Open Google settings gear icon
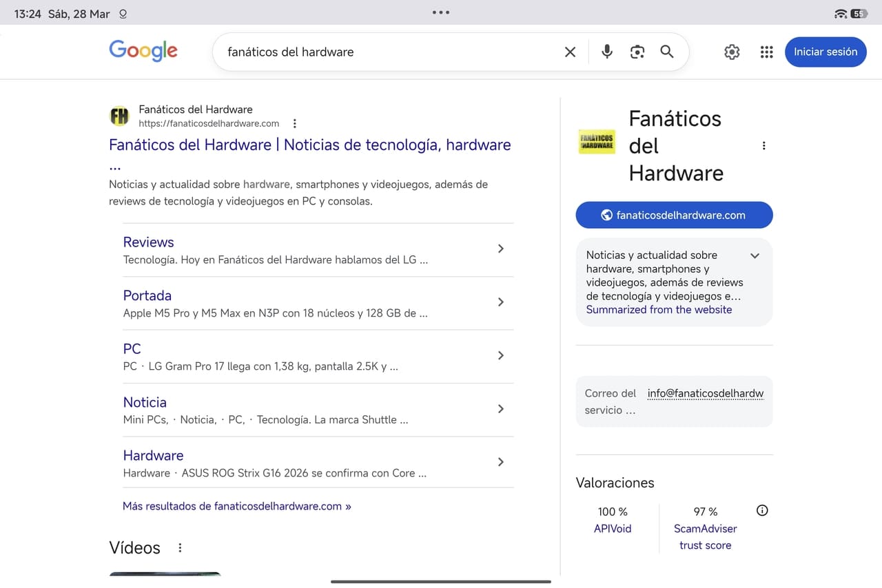The image size is (882, 588). click(732, 52)
